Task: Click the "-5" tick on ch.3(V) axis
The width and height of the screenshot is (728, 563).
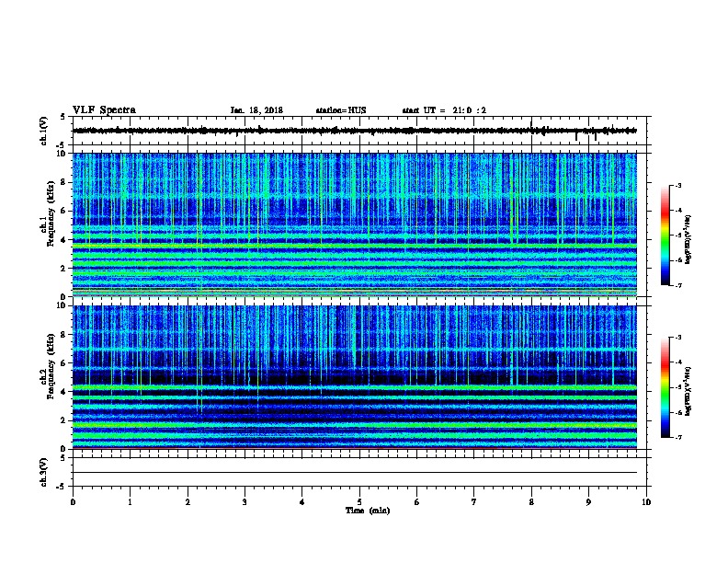Action: point(62,487)
